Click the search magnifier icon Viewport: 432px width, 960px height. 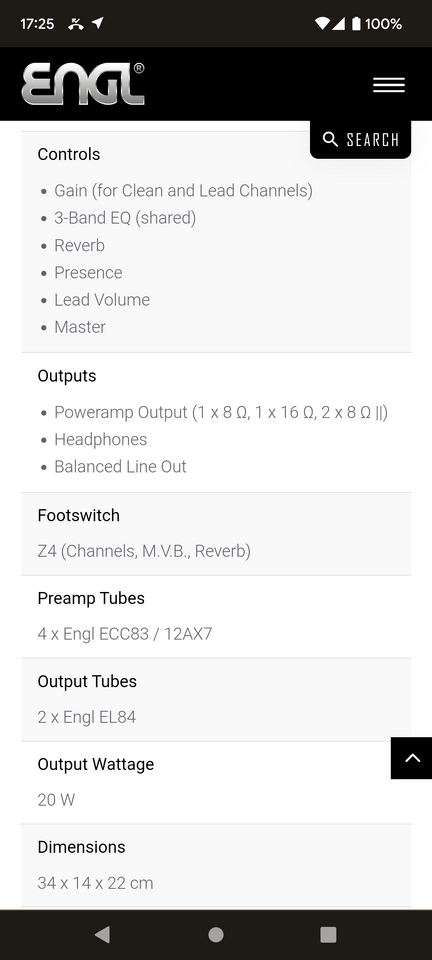(330, 140)
